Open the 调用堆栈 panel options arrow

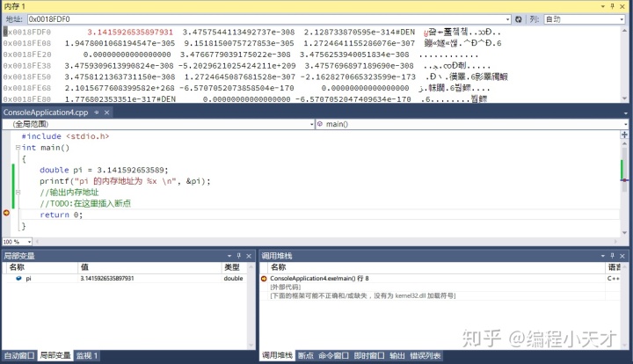(603, 256)
